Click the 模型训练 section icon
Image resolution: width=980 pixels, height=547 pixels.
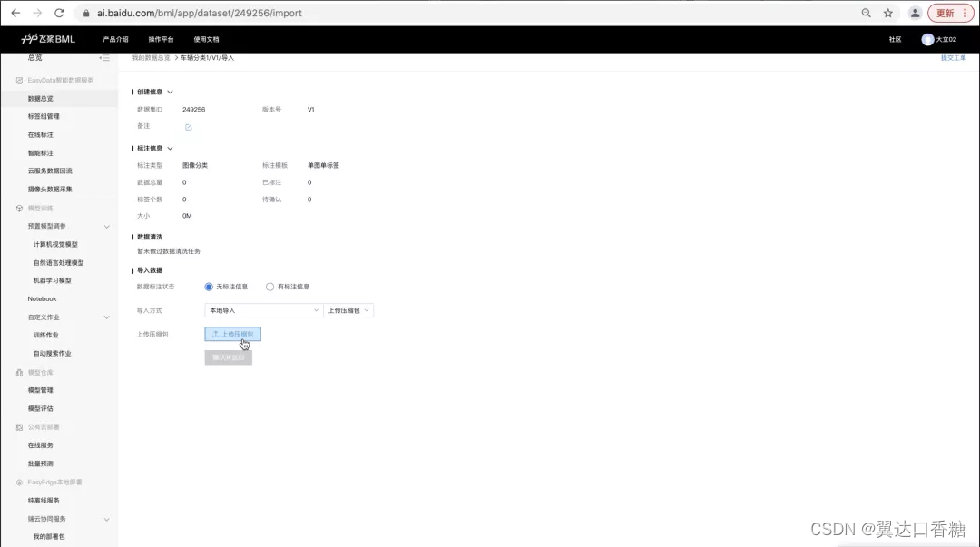point(19,208)
